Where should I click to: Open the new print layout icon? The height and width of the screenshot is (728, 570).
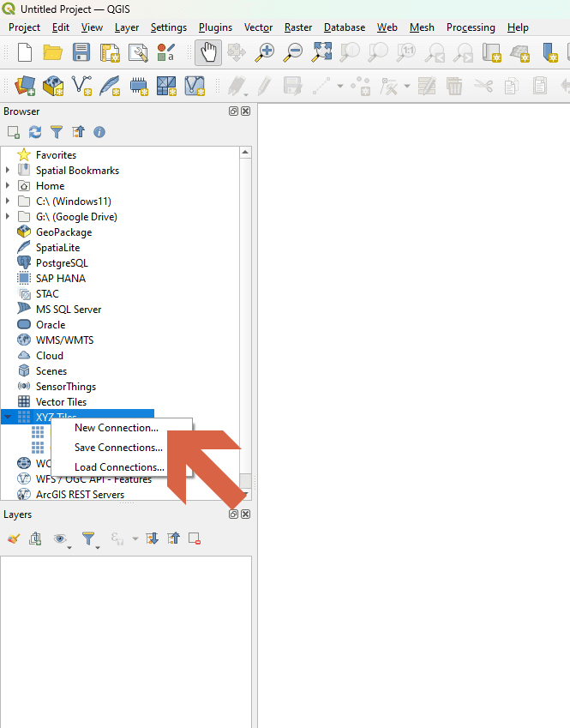pos(110,52)
